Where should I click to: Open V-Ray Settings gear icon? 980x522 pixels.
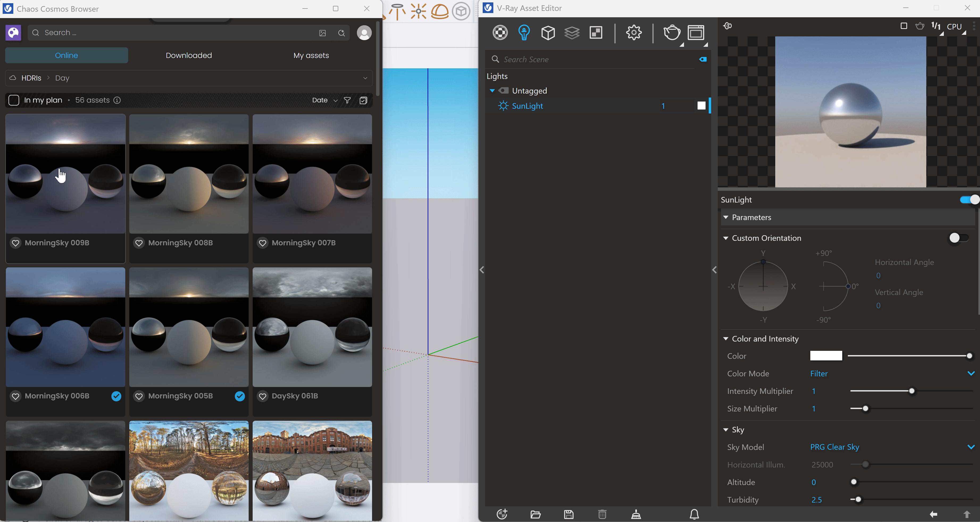point(634,33)
